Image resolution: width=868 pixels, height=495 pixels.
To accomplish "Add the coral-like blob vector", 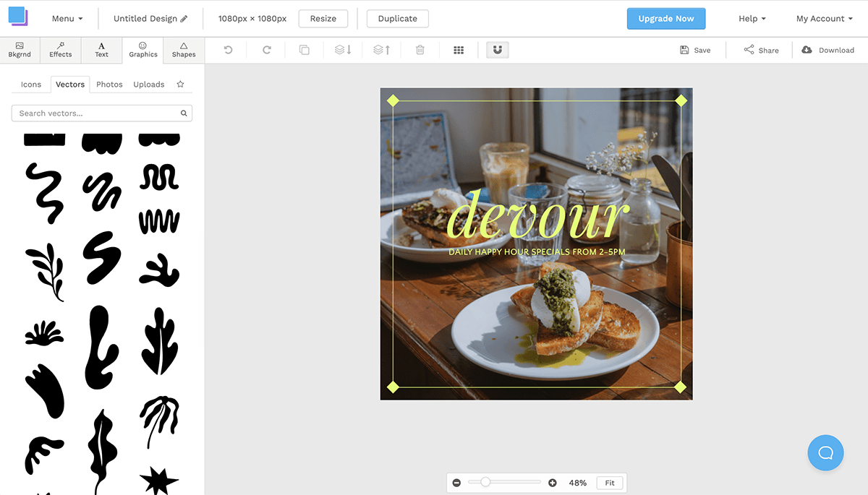I will (159, 270).
